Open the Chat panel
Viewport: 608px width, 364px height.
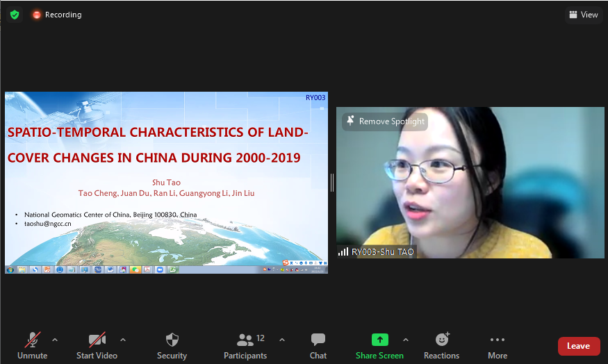click(x=318, y=345)
